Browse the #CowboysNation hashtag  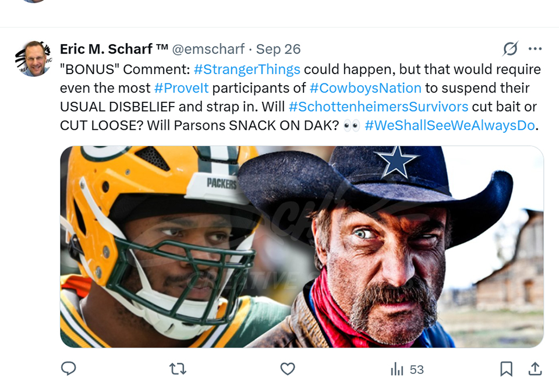[365, 89]
